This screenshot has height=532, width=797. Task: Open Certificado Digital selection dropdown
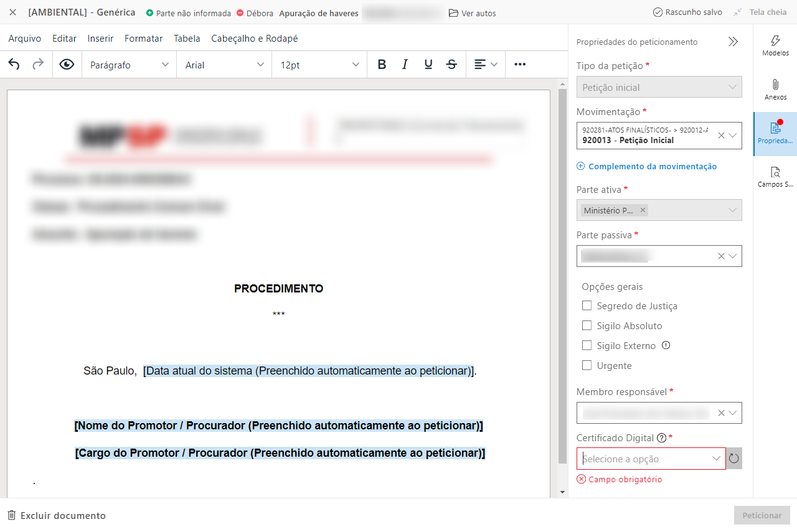651,459
